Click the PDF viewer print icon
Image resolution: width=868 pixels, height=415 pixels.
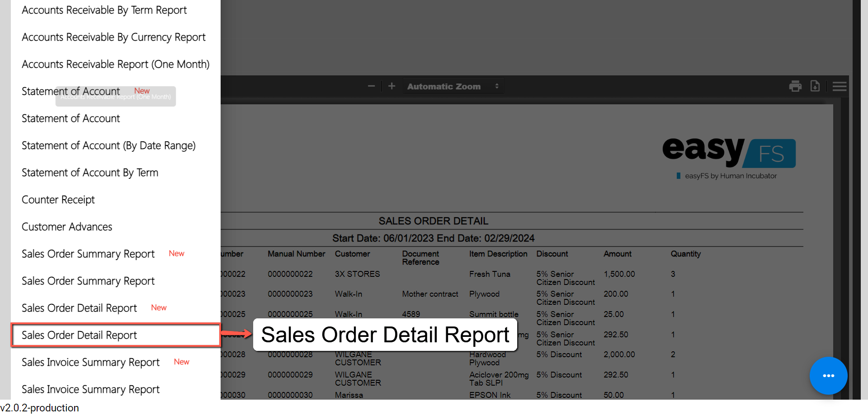pyautogui.click(x=795, y=86)
